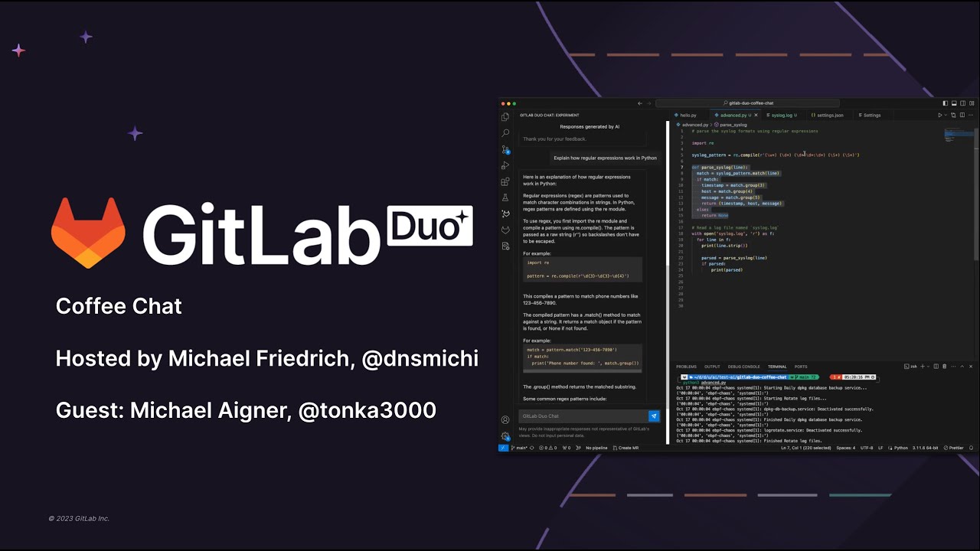Create a new terminal with plus icon
Screen dimensions: 980x551
pos(923,367)
